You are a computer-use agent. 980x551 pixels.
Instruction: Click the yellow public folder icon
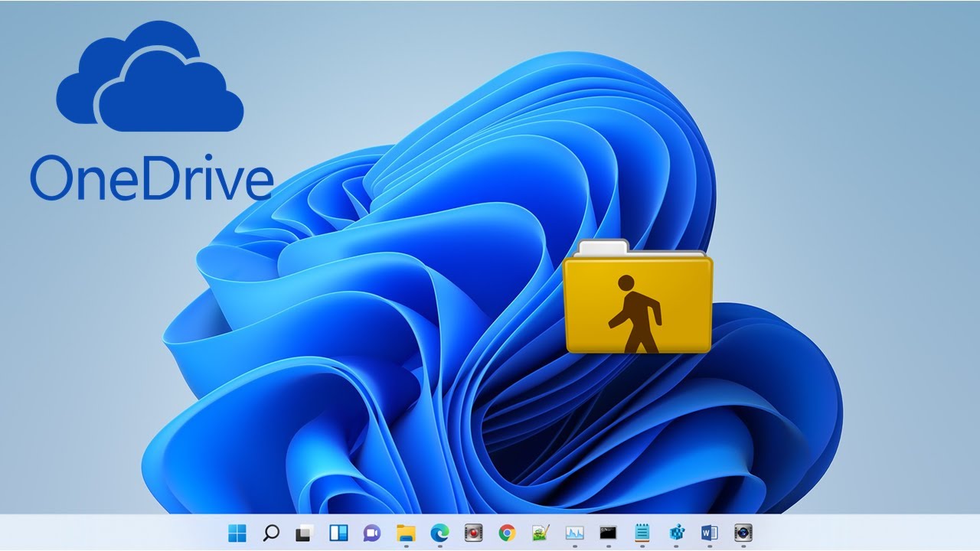tap(639, 296)
